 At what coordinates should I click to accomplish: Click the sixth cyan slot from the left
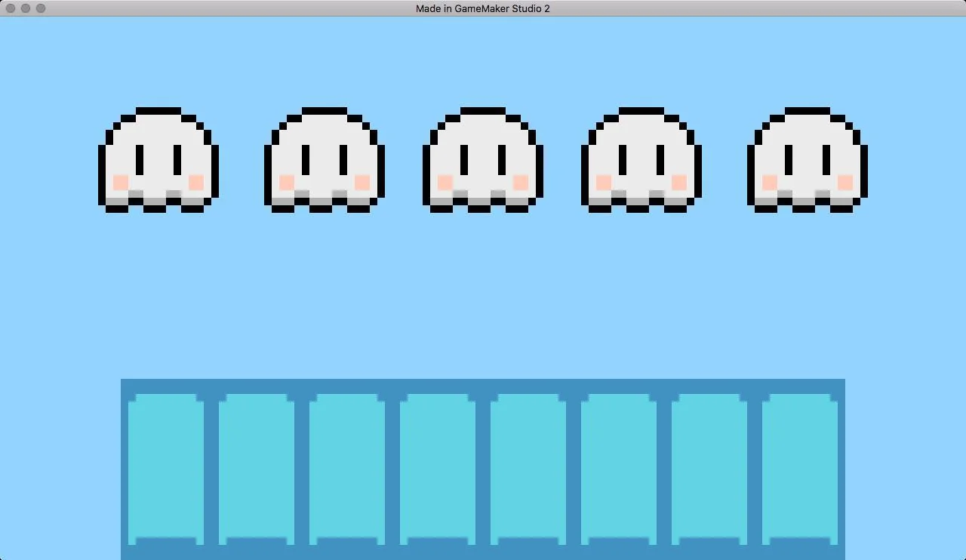tap(619, 469)
